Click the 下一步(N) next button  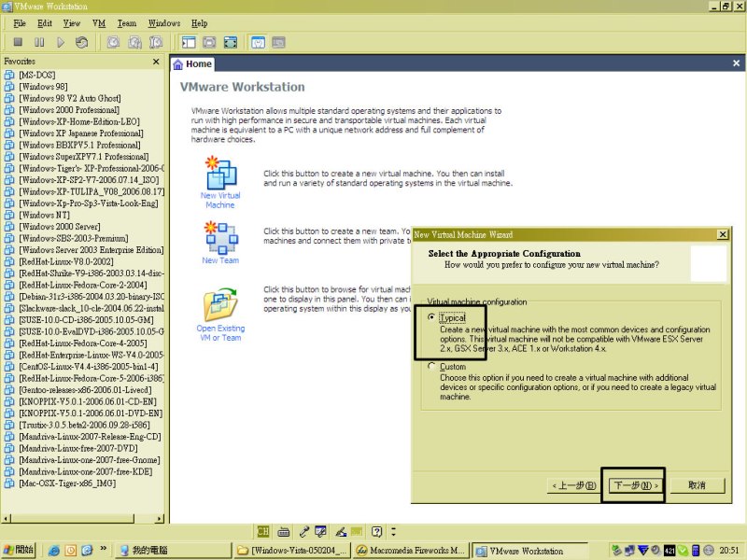[636, 485]
